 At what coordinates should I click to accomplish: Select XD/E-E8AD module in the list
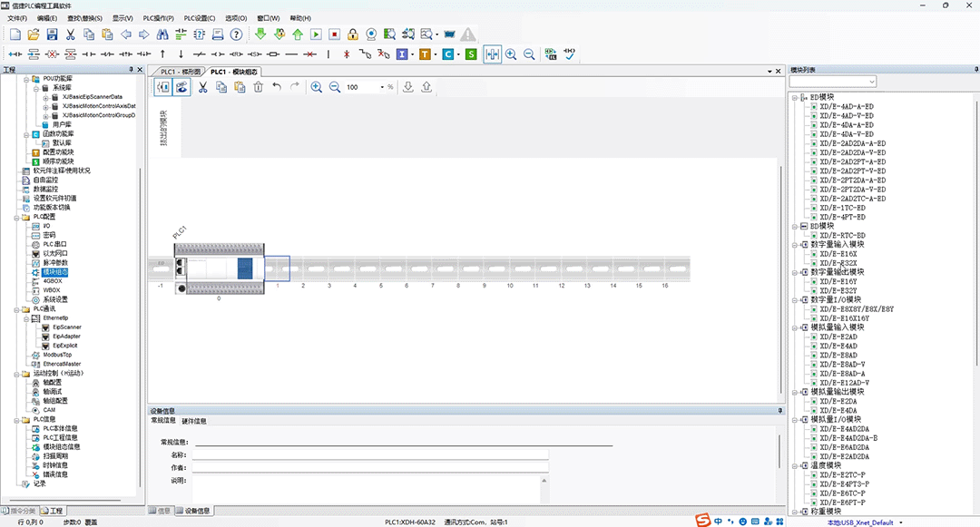pyautogui.click(x=838, y=356)
